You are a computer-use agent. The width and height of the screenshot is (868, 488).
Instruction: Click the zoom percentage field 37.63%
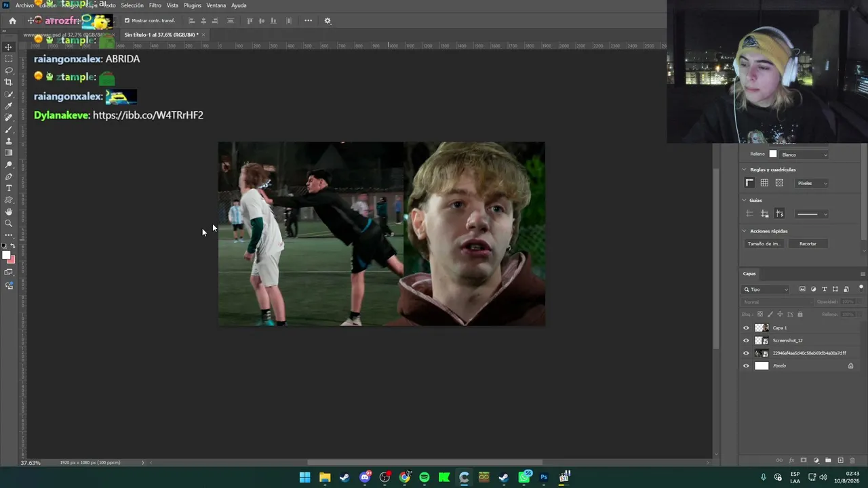coord(31,463)
